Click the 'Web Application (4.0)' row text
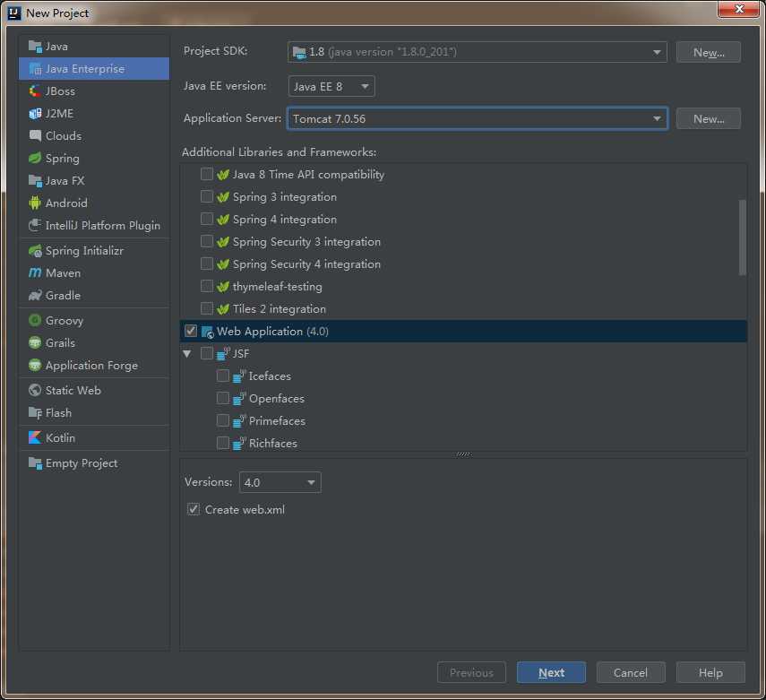Image resolution: width=766 pixels, height=700 pixels. pos(272,332)
